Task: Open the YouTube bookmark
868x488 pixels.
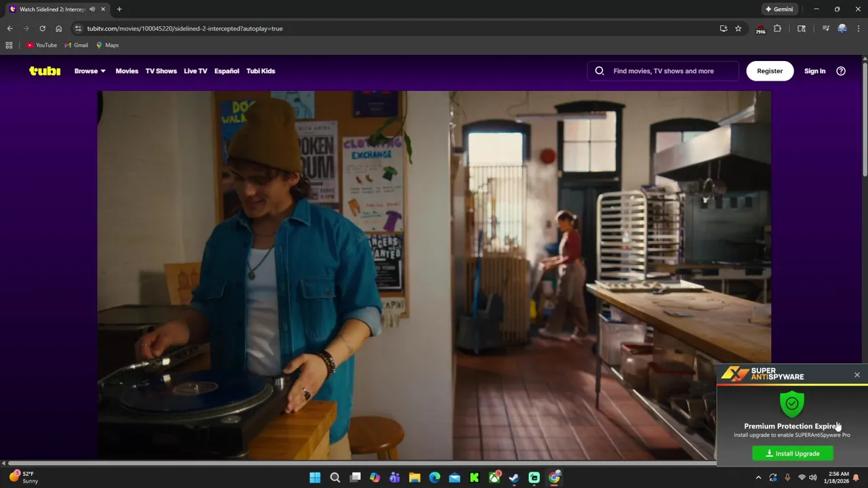Action: 41,45
